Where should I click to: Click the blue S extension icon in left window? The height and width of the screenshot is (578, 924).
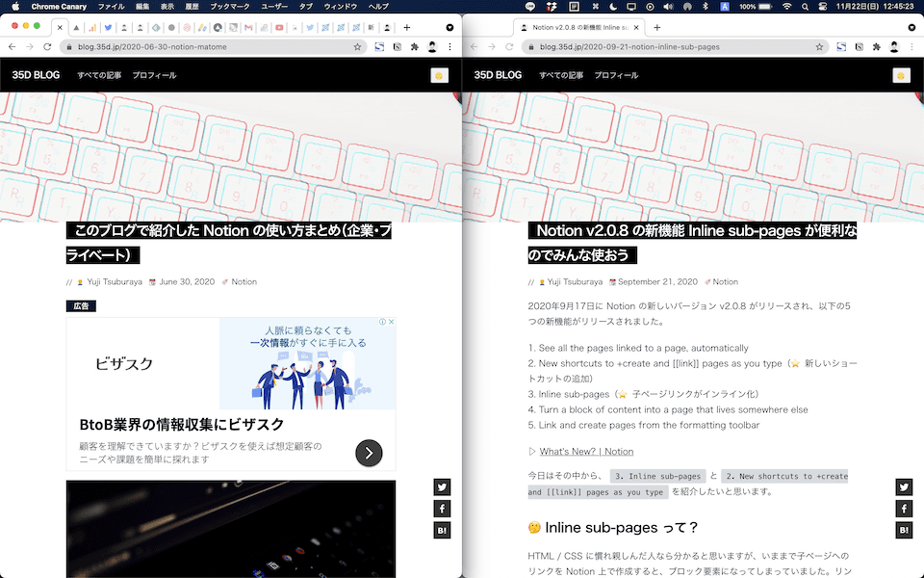click(379, 46)
